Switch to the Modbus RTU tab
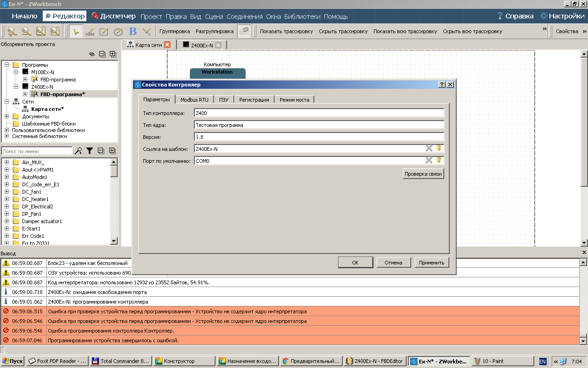The height and width of the screenshot is (368, 588). (194, 99)
